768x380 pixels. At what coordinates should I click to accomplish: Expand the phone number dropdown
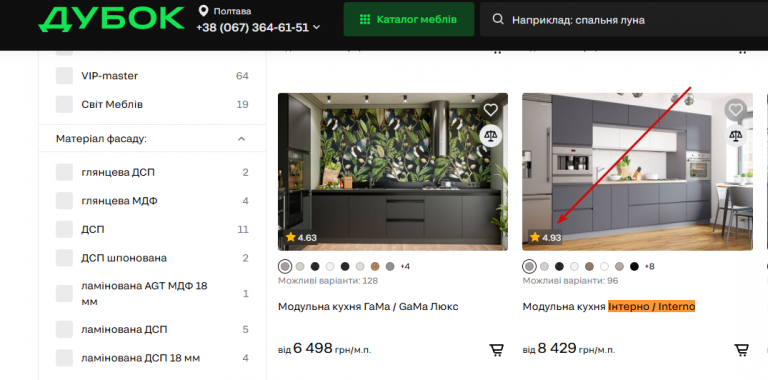pos(316,27)
